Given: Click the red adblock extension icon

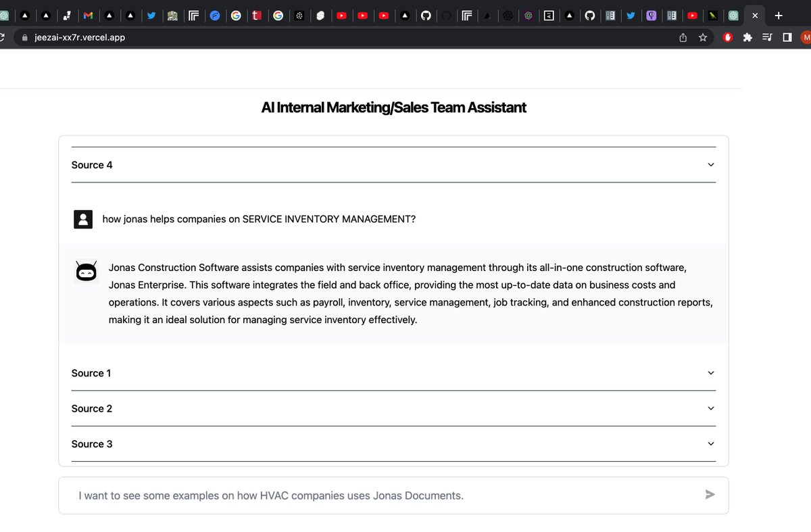Looking at the screenshot, I should tap(728, 38).
